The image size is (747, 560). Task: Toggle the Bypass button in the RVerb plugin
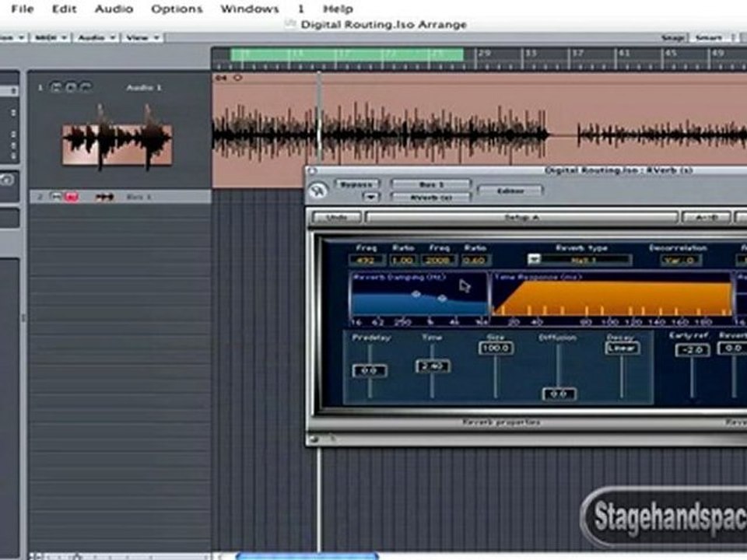[356, 184]
